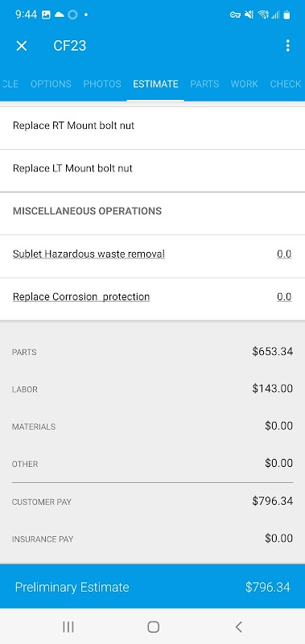
Task: Switch to the PARTS tab
Action: click(x=204, y=84)
